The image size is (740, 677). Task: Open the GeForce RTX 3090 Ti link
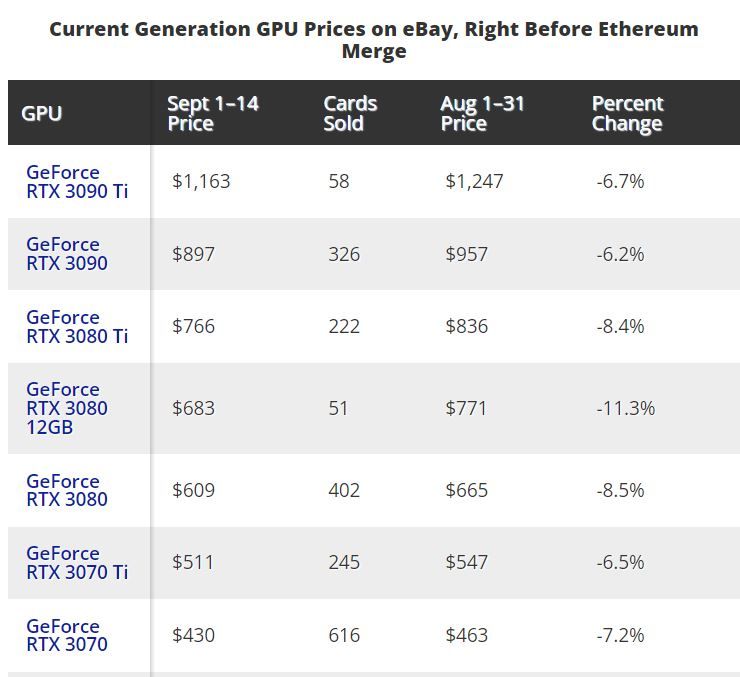click(77, 182)
